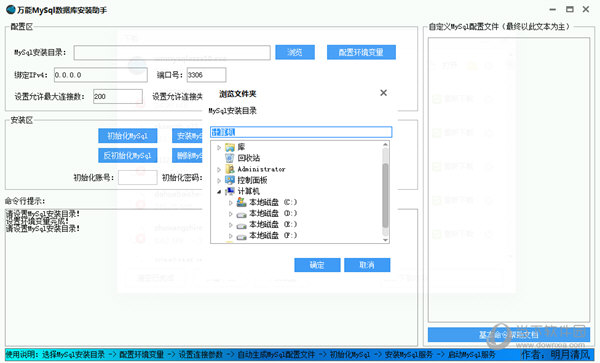Click the folder tree scroll down arrow

click(385, 240)
